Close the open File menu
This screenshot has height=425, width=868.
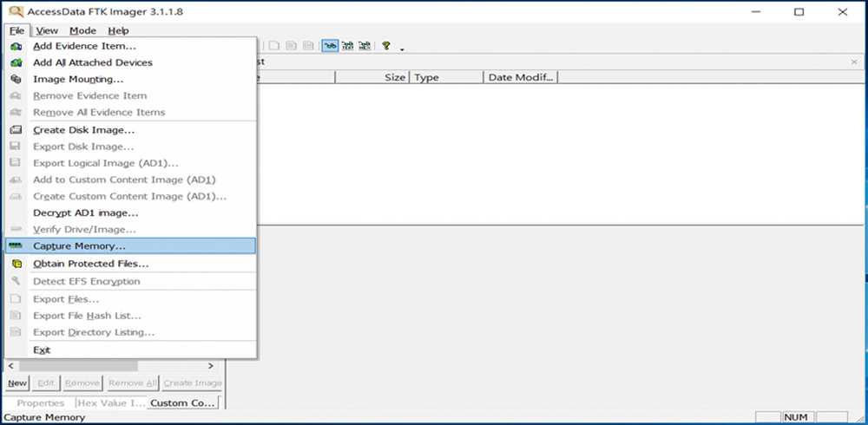coord(16,30)
